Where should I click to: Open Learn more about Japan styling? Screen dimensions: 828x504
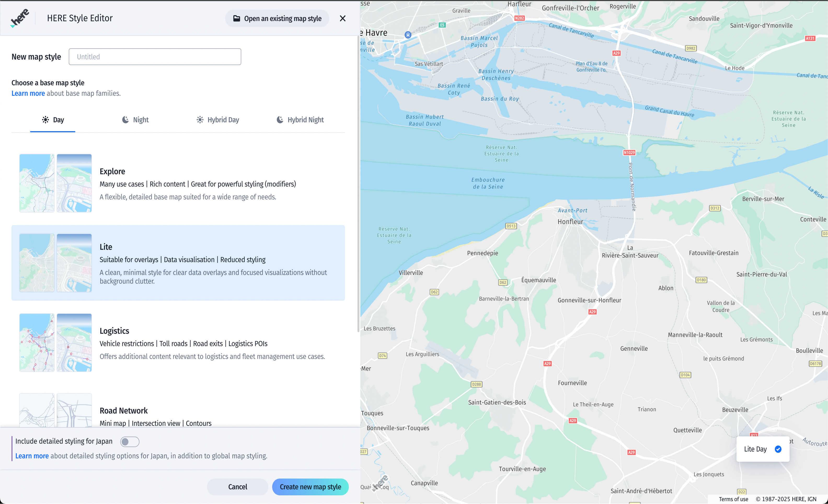pyautogui.click(x=32, y=456)
